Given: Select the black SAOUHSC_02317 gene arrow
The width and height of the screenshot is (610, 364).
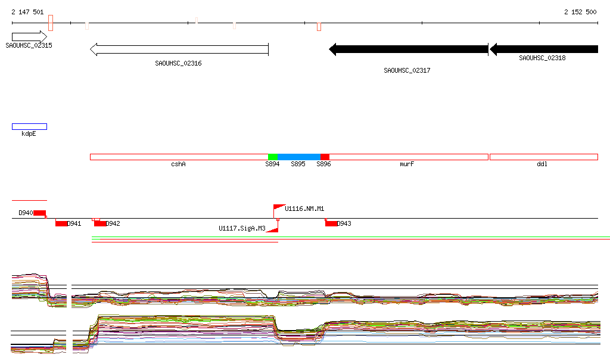Looking at the screenshot, I should point(409,49).
